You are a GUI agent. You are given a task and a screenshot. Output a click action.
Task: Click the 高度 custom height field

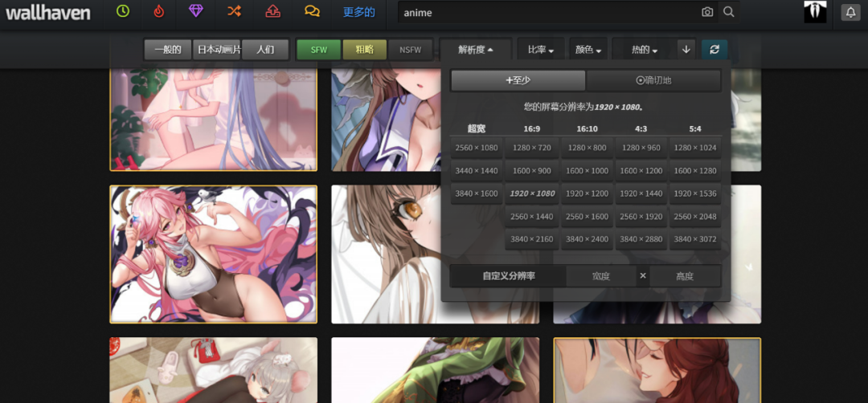tap(685, 276)
